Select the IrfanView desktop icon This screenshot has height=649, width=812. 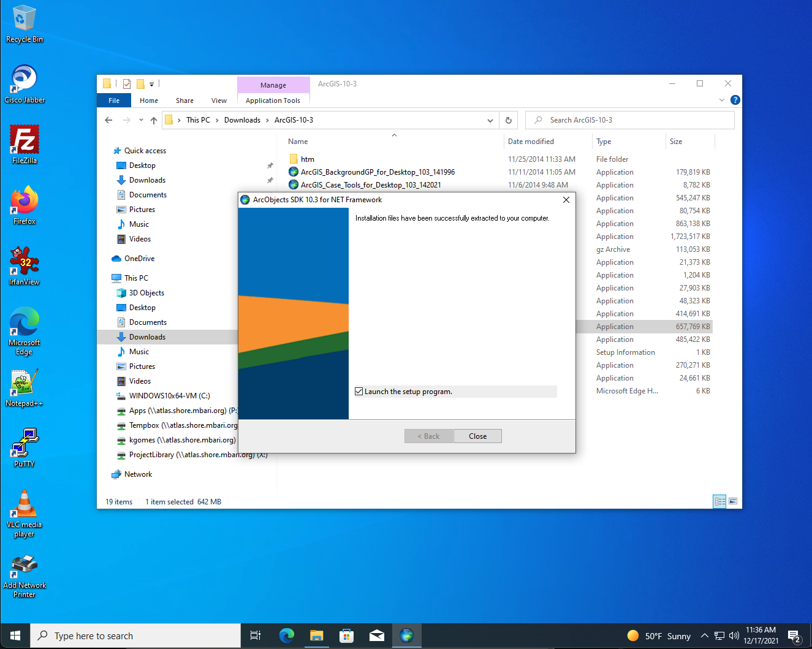(x=25, y=266)
